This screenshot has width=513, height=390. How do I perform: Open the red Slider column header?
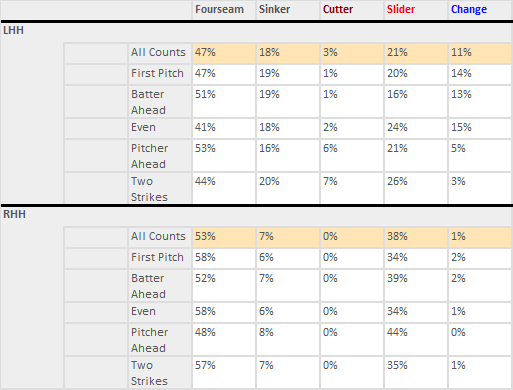tap(401, 9)
